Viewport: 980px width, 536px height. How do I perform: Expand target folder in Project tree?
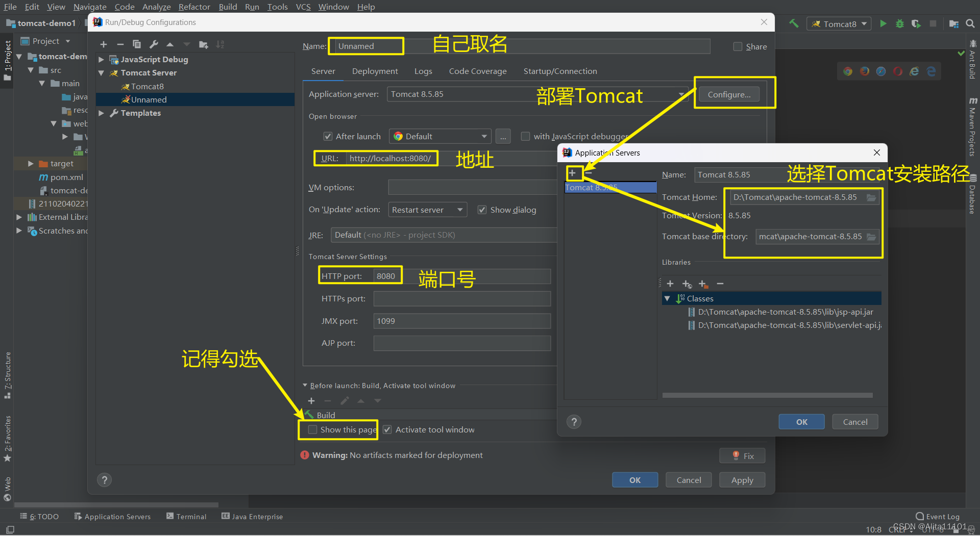[x=31, y=164]
